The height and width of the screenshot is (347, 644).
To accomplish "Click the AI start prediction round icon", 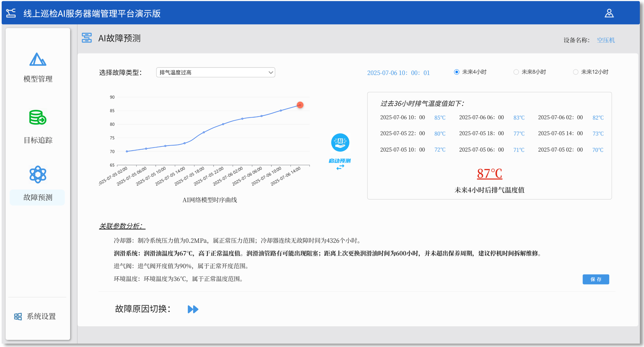I will pos(340,143).
